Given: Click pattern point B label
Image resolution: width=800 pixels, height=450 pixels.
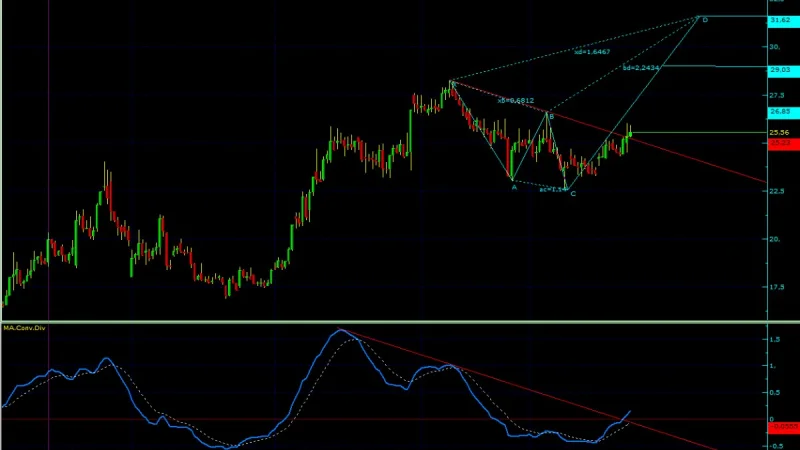Looking at the screenshot, I should [x=552, y=117].
